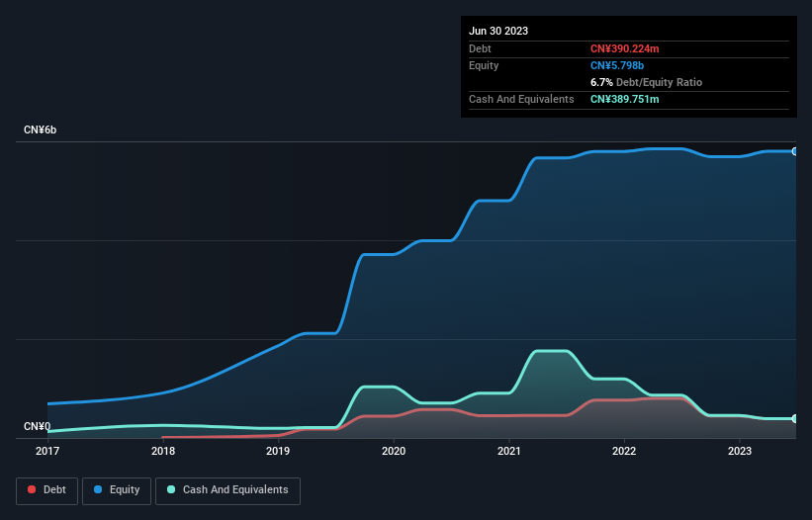
Task: Click the 2022 x-axis label
Action: click(624, 451)
